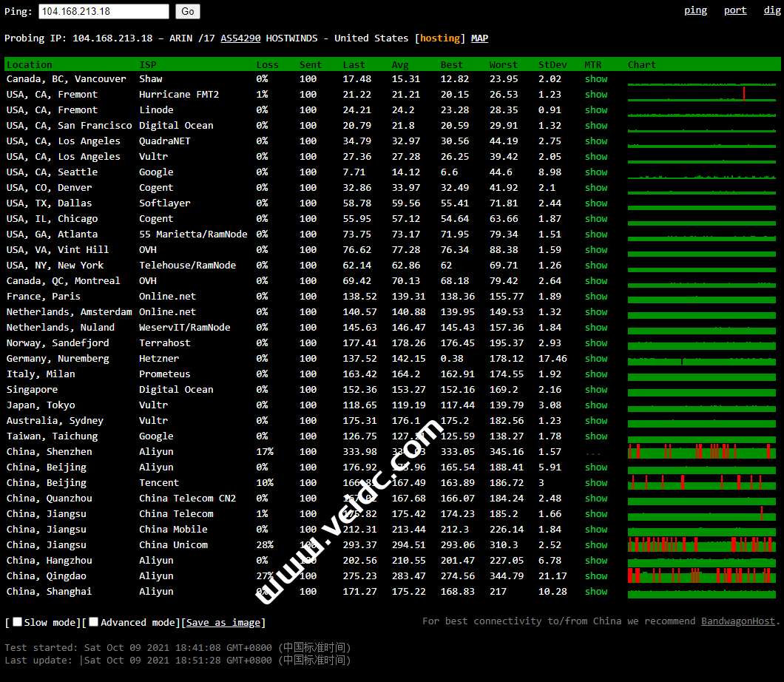Click the Go button
Screen dimensions: 784x682
point(188,11)
